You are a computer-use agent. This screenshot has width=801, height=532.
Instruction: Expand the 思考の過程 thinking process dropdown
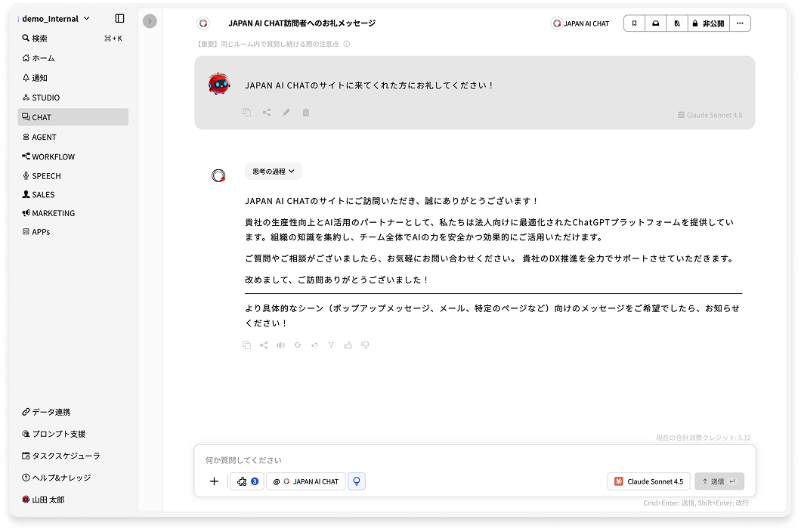[x=274, y=172]
